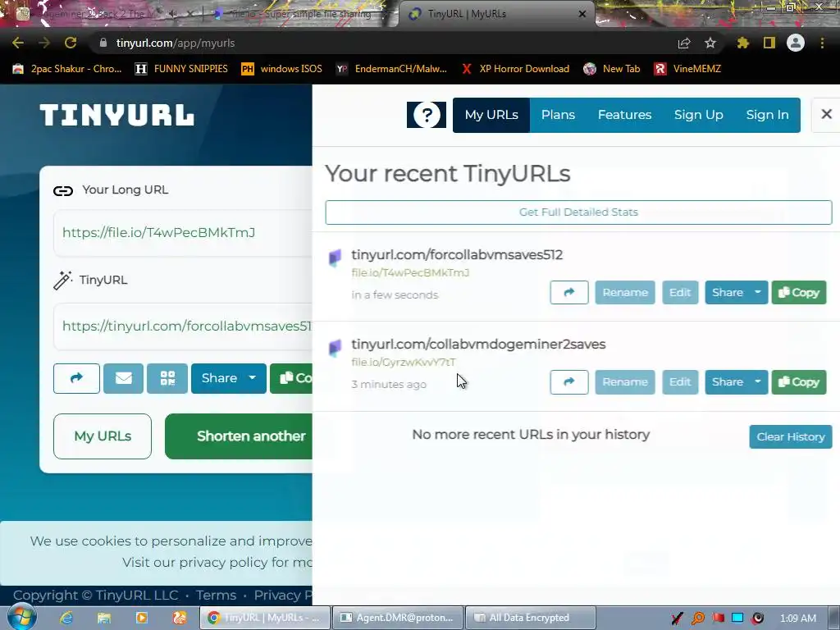Edit the collabvmdogeminer2saves URL
The image size is (840, 630).
pyautogui.click(x=680, y=382)
